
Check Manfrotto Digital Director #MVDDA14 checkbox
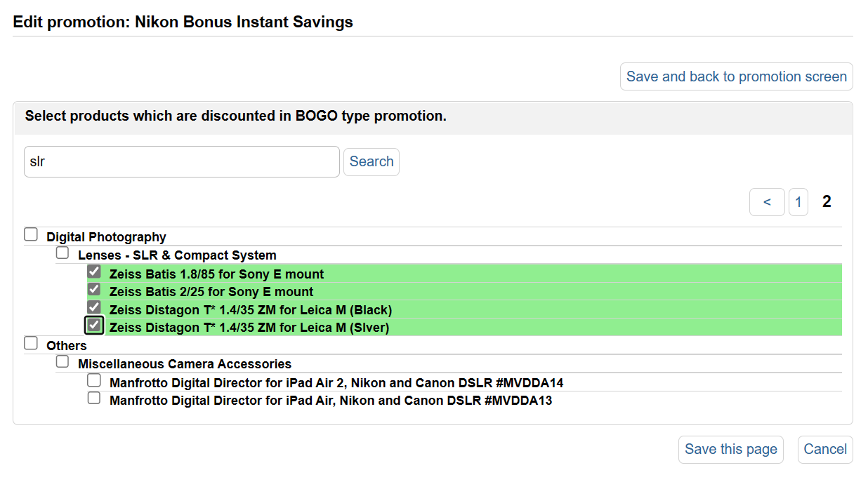[x=94, y=380]
